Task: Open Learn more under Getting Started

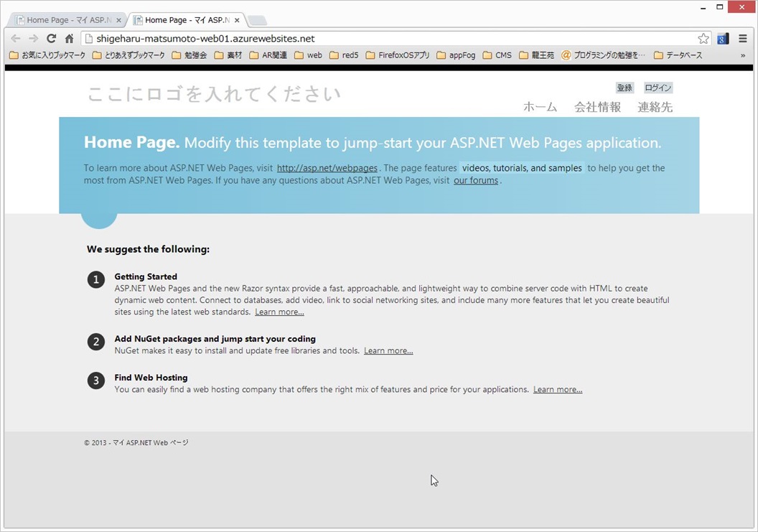Action: click(x=279, y=312)
